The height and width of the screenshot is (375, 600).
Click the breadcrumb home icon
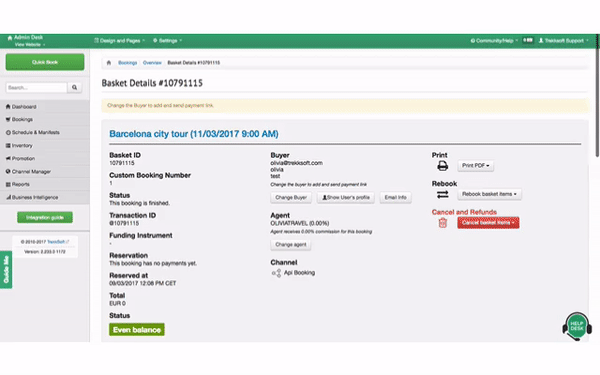click(x=109, y=63)
